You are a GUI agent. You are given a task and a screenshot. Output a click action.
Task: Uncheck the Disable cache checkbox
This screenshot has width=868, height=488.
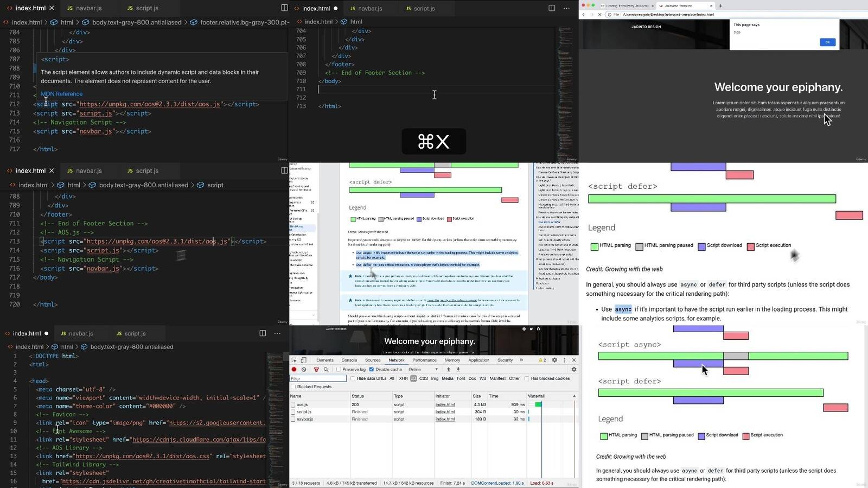tap(372, 369)
